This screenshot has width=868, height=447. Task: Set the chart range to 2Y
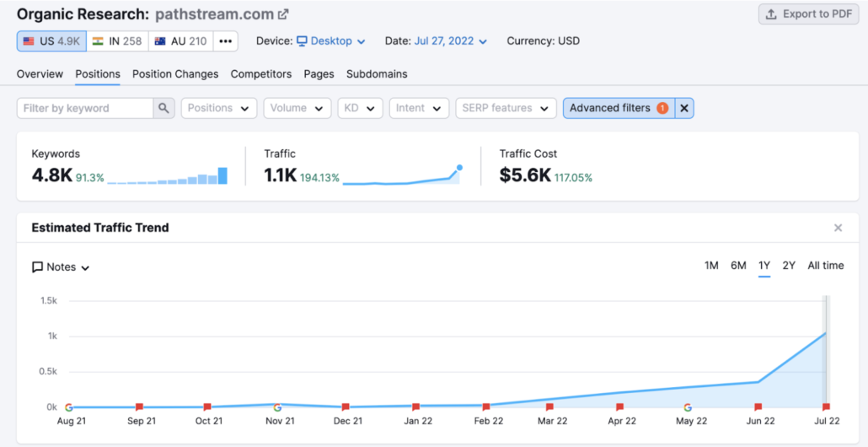789,266
